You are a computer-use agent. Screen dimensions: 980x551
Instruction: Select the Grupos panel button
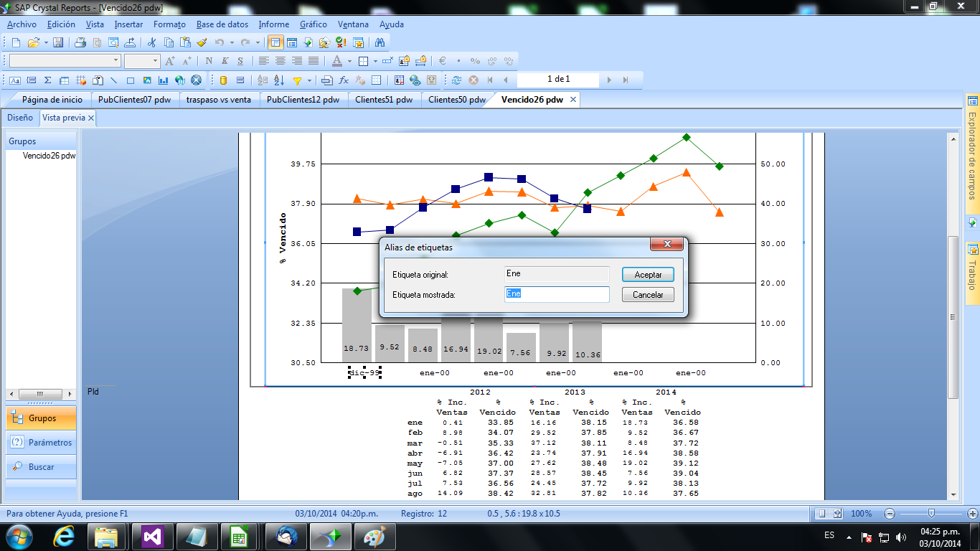pos(42,418)
